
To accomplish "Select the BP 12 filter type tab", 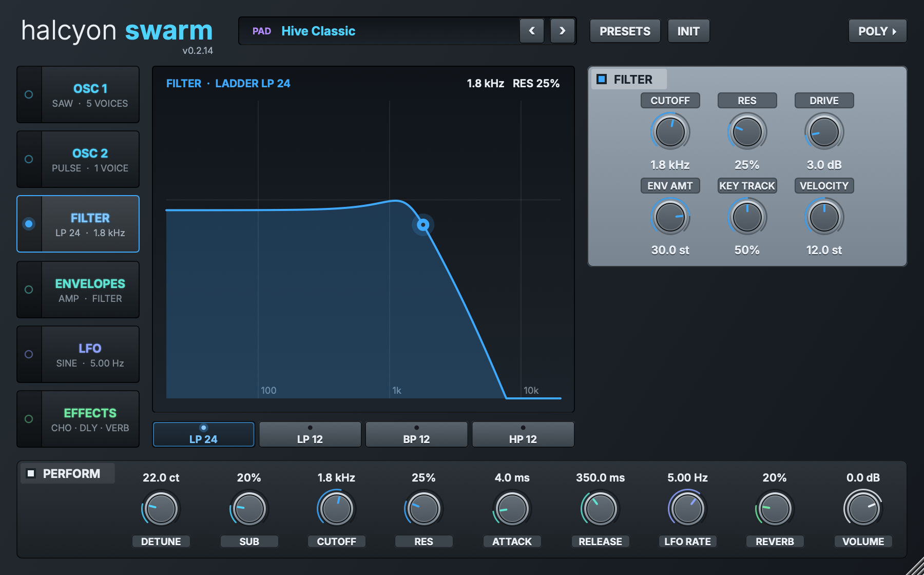I will 416,434.
